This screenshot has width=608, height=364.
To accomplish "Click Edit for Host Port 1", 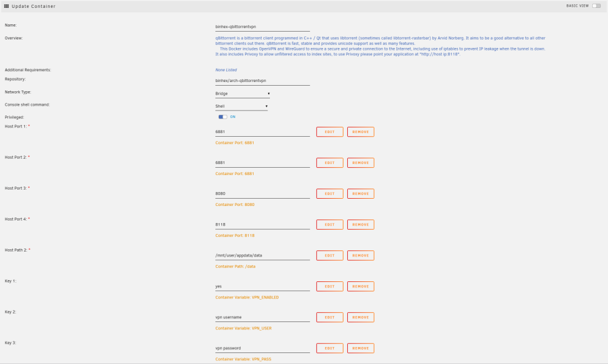I will (x=330, y=132).
